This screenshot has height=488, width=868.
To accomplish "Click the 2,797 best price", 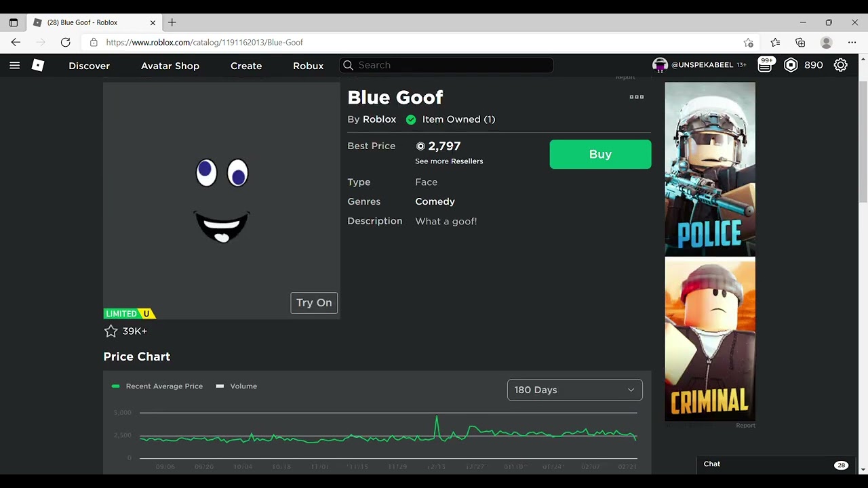I will point(444,146).
